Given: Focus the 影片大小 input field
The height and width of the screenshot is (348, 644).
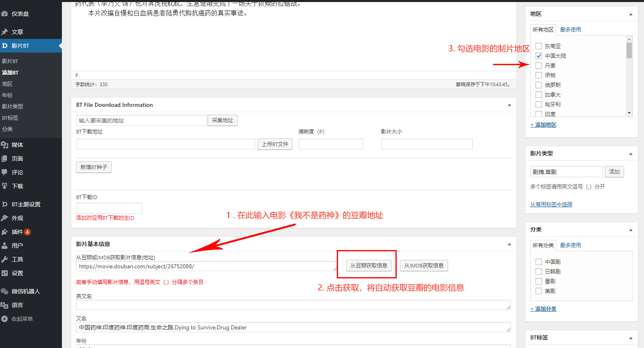Looking at the screenshot, I should tap(427, 144).
